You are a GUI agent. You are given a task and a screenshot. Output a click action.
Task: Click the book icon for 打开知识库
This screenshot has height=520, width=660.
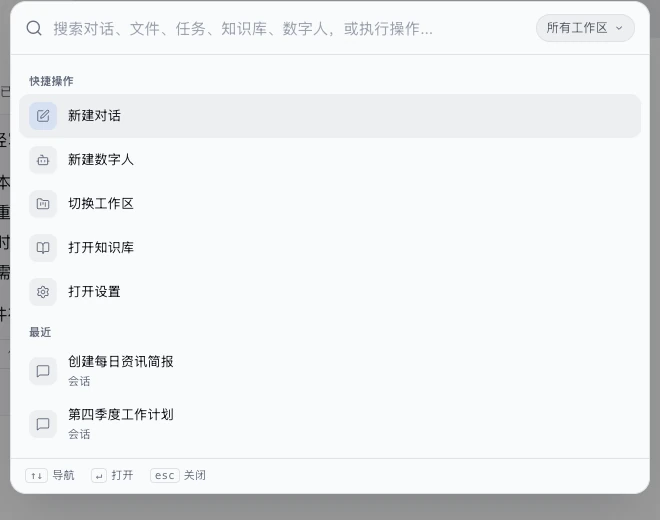tap(43, 248)
